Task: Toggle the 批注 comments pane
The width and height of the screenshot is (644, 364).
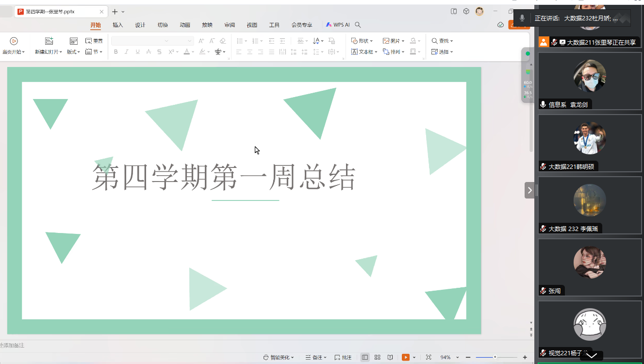Action: (x=343, y=358)
